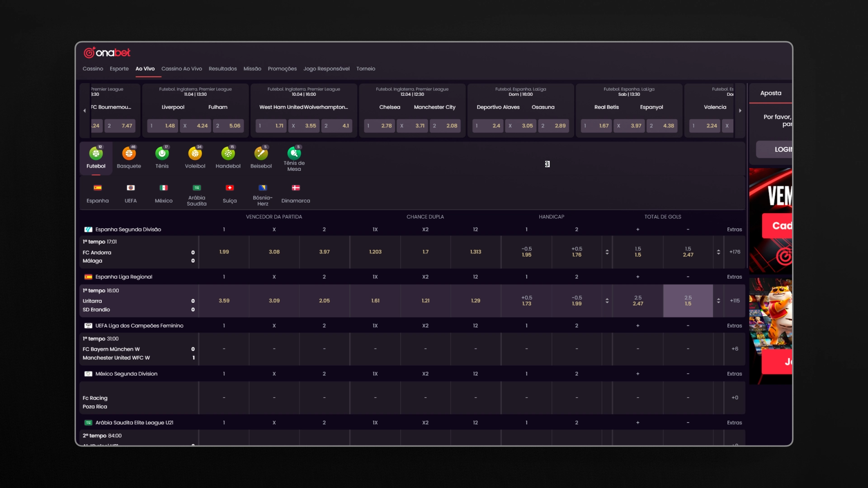Select odds 1.99 for FC Andorra win

coord(224,252)
